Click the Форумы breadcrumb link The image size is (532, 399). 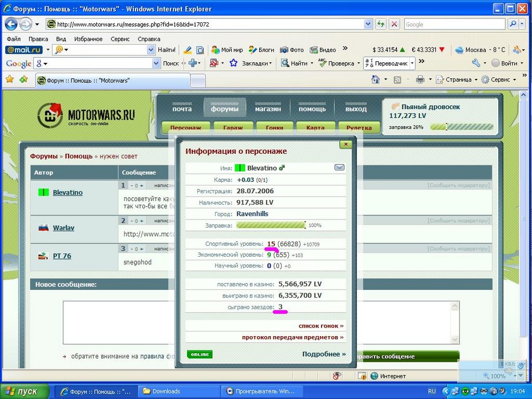[44, 156]
